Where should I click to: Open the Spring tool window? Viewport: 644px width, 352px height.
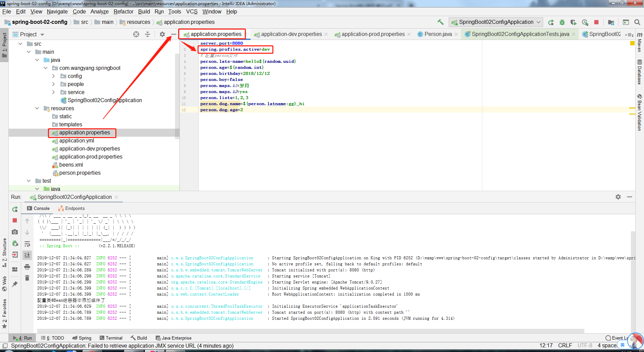82,338
